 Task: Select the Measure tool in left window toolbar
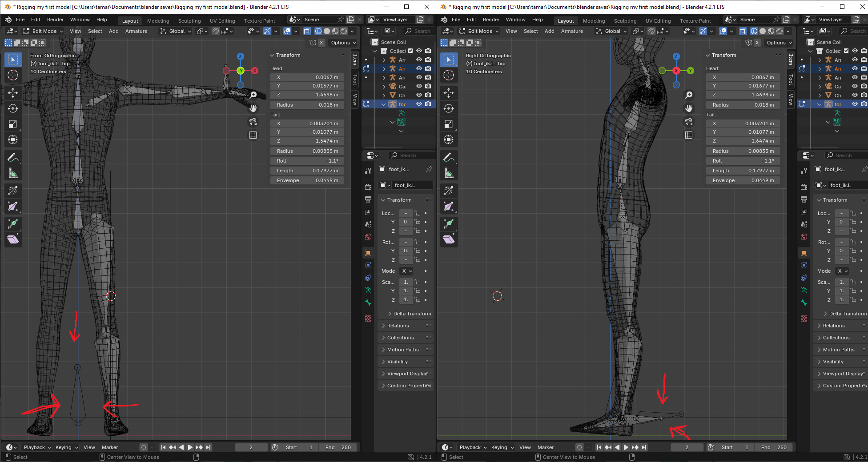pos(13,173)
